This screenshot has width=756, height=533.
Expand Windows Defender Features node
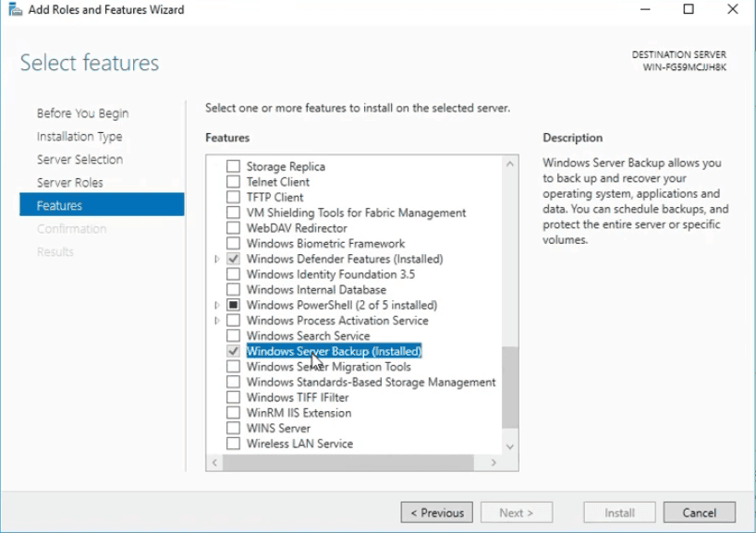point(220,259)
